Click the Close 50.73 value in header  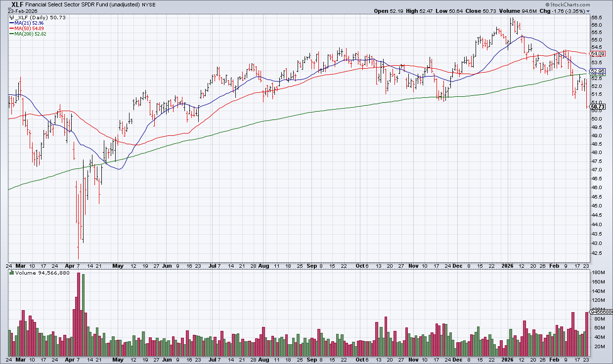coord(477,11)
